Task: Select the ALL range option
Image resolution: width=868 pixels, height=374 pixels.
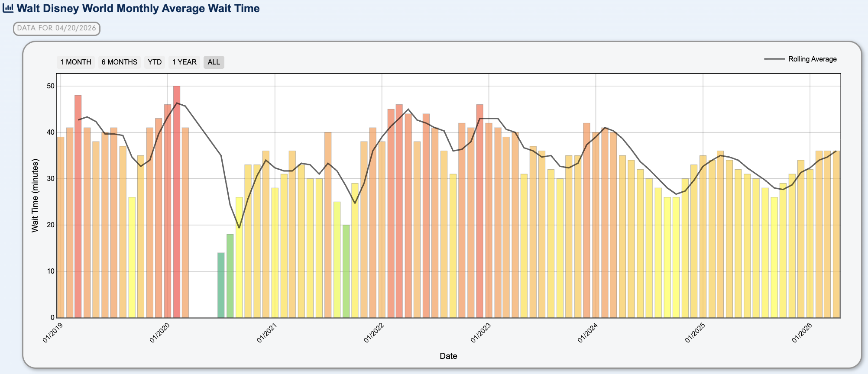Action: click(x=214, y=62)
